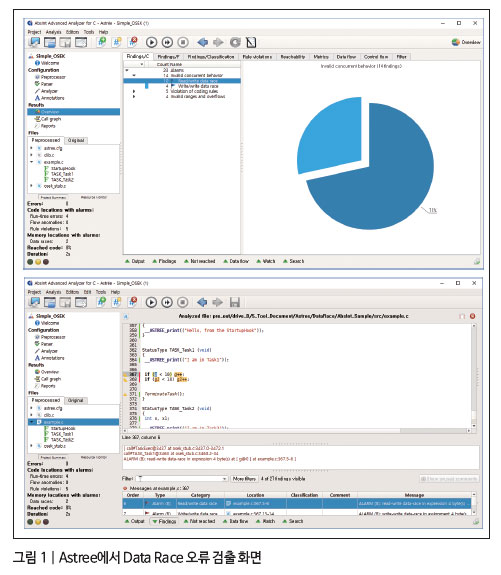
Task: Click warning marker beside code line 371
Action: coord(125,395)
